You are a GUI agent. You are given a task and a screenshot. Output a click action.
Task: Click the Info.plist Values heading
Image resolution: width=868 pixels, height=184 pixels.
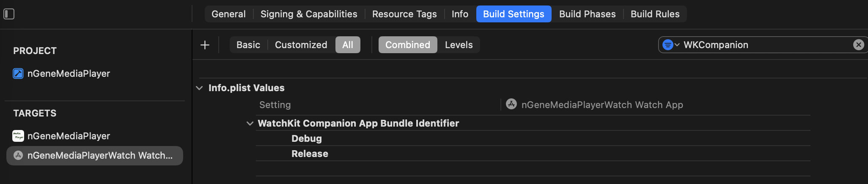tap(246, 88)
